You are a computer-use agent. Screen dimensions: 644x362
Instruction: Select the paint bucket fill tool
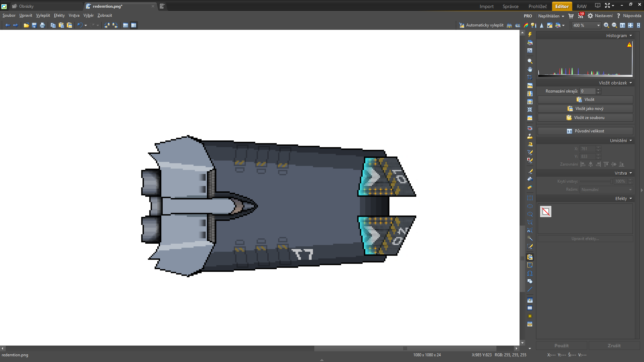[x=530, y=179]
